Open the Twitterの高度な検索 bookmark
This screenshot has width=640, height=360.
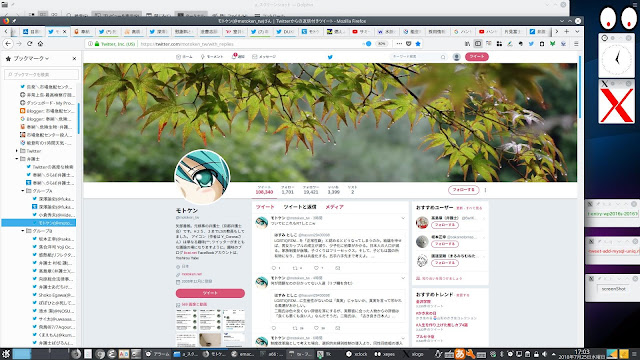tap(50, 167)
